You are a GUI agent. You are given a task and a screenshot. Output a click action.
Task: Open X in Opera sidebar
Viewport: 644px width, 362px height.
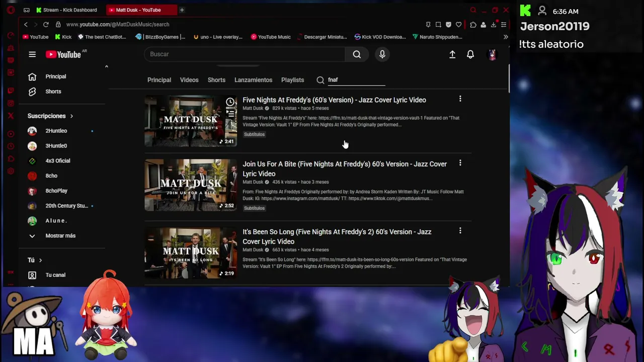11,116
